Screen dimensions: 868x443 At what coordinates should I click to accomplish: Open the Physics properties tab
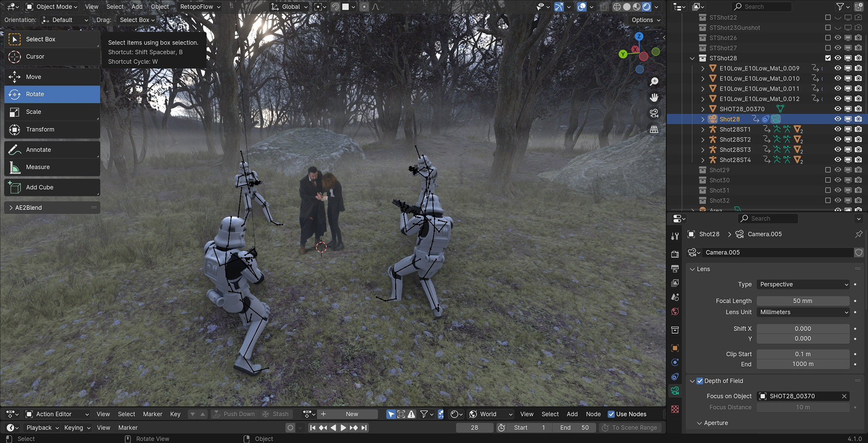click(675, 362)
